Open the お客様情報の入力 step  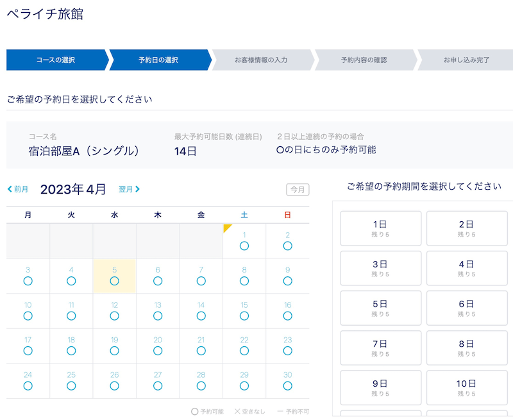(261, 60)
